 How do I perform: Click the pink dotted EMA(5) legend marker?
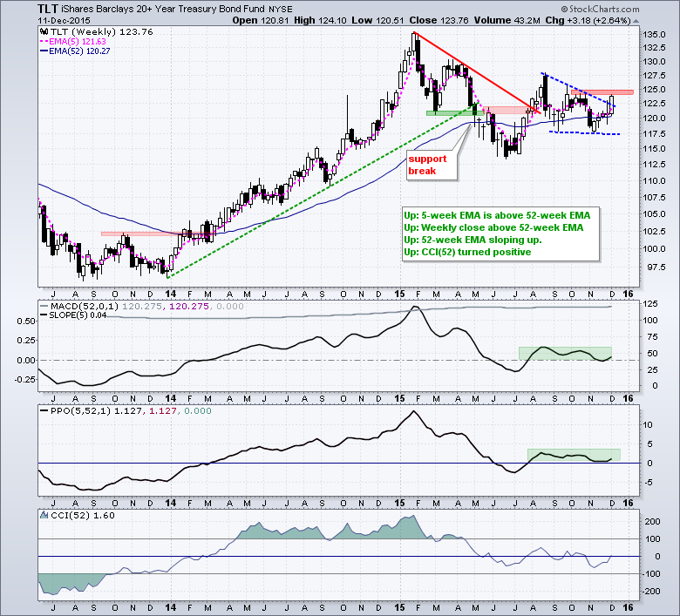pos(44,42)
